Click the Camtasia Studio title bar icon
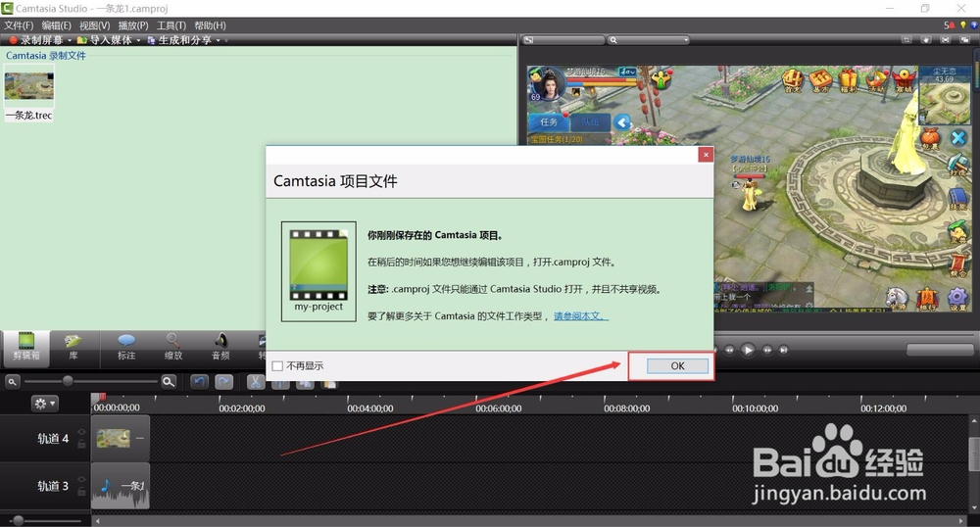980x527 pixels. coord(7,8)
